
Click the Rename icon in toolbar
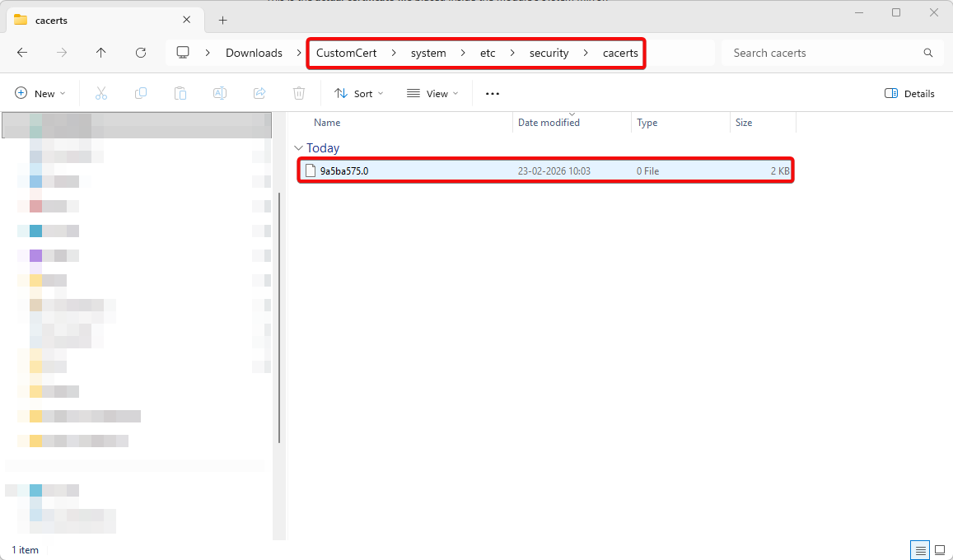click(220, 94)
